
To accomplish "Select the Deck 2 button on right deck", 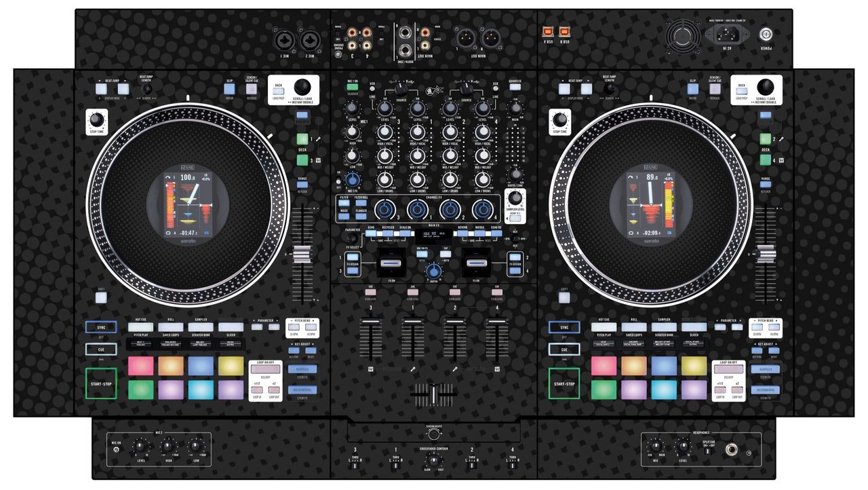I will pos(765,138).
